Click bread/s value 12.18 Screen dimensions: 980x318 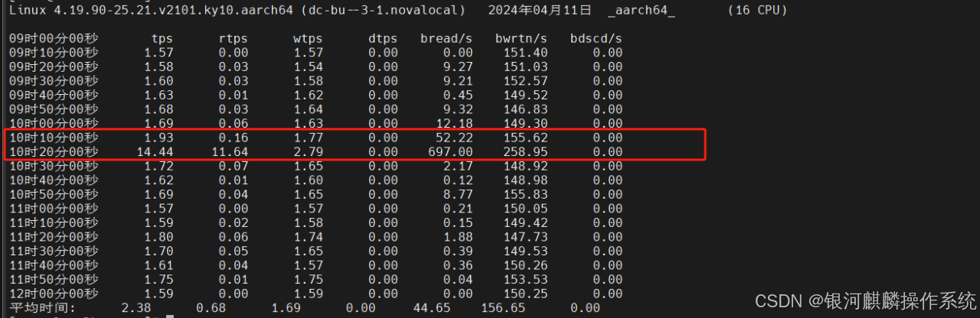pyautogui.click(x=455, y=124)
